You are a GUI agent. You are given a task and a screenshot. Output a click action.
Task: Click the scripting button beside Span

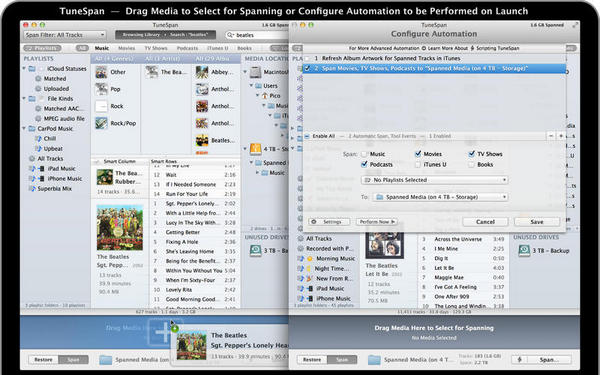click(x=520, y=360)
